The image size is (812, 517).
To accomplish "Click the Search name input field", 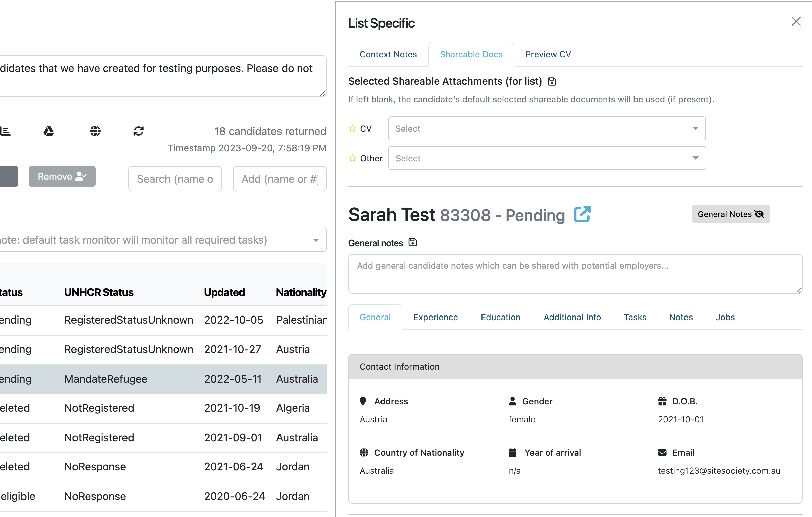I will 175,179.
